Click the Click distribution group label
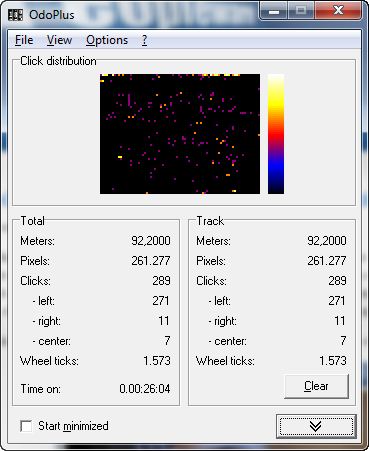The height and width of the screenshot is (451, 369). coord(58,61)
